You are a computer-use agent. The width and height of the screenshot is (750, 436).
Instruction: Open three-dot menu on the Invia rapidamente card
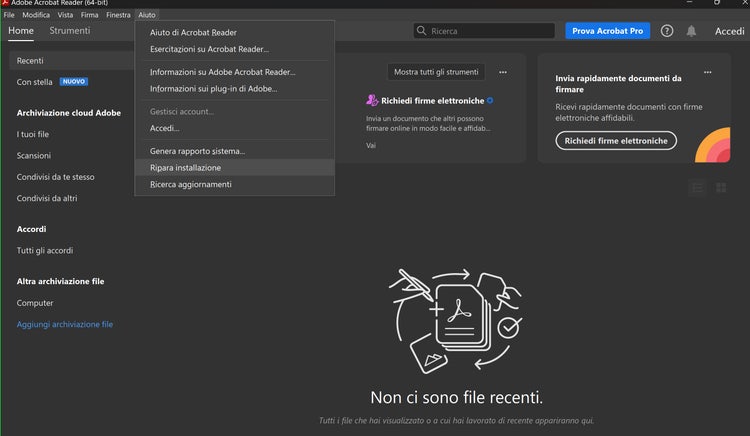point(708,72)
